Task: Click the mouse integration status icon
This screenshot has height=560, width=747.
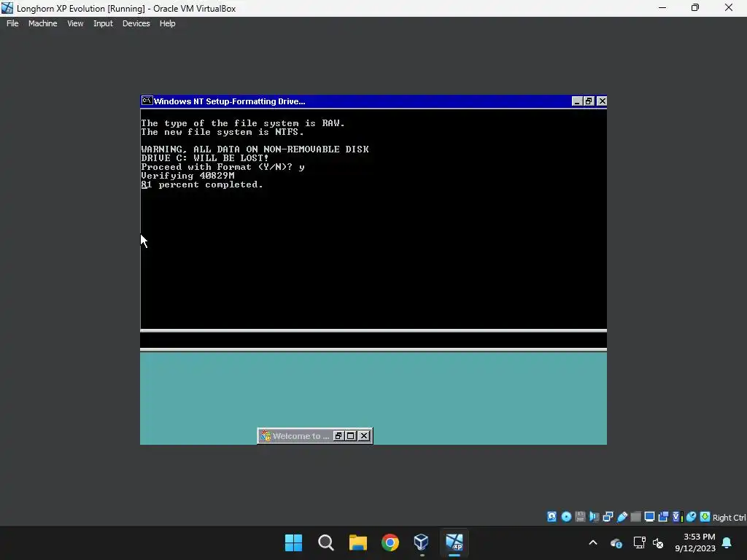Action: (691, 517)
